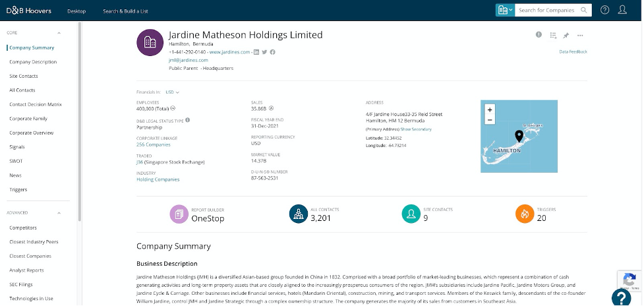Click the sidebar vertical scrollbar
The width and height of the screenshot is (644, 306).
click(x=79, y=121)
